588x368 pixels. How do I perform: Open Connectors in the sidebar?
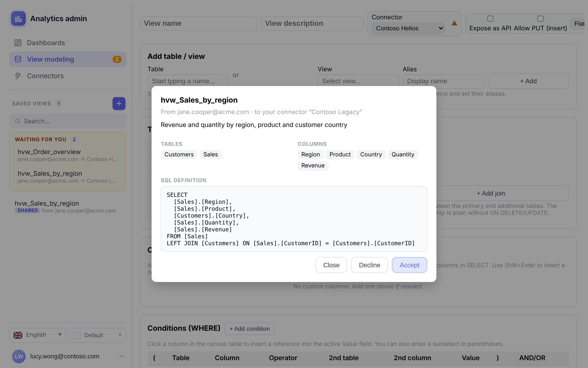click(68, 76)
